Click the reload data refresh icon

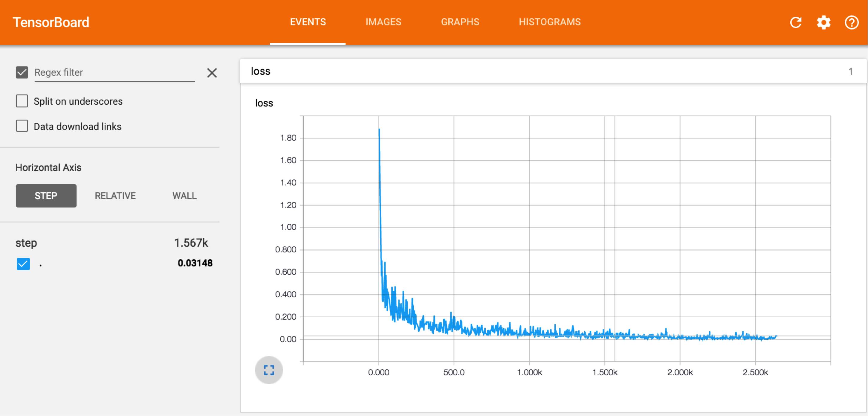click(x=796, y=23)
